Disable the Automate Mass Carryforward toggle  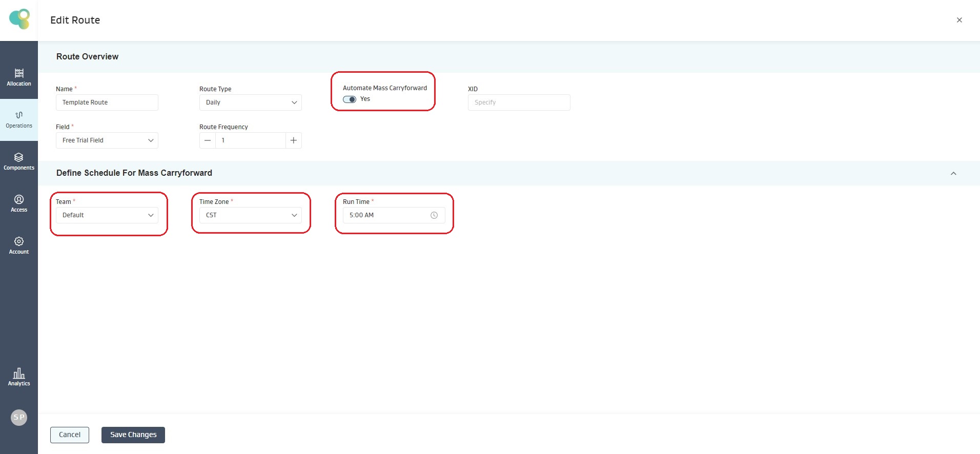pos(350,99)
